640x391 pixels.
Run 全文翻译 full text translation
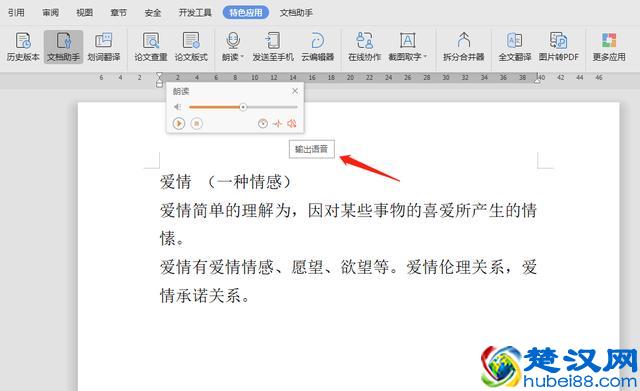point(515,47)
